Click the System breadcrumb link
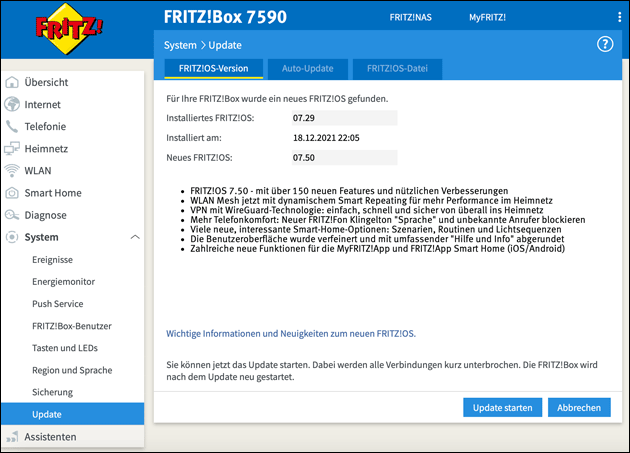The height and width of the screenshot is (453, 630). pyautogui.click(x=180, y=45)
